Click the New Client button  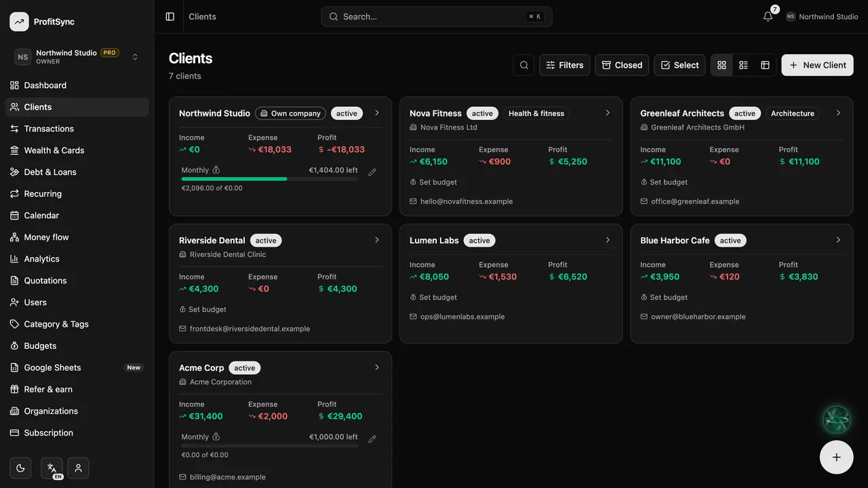(817, 65)
